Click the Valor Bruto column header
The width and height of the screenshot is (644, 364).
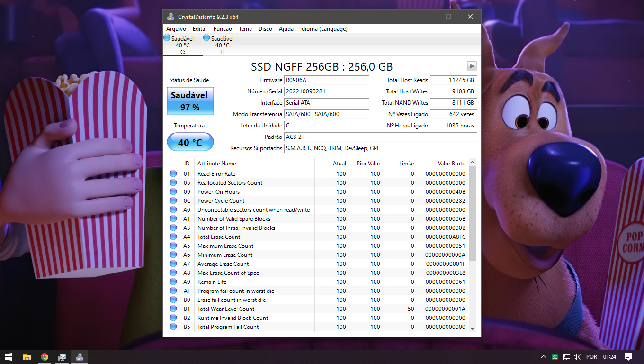pyautogui.click(x=442, y=164)
